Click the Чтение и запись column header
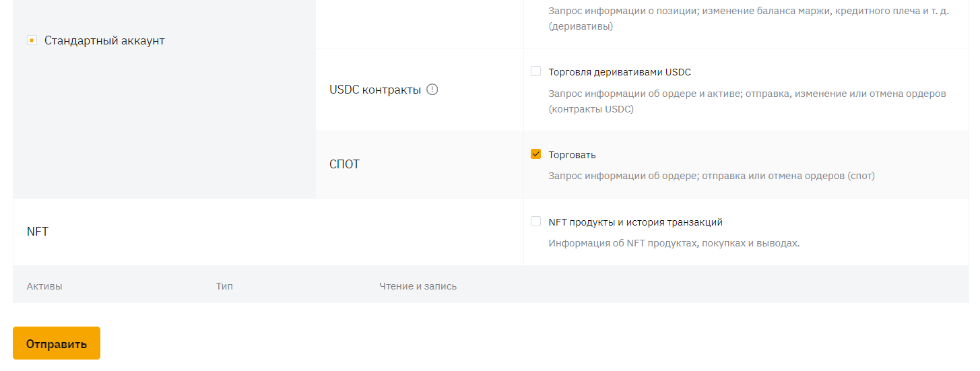The image size is (980, 371). click(418, 286)
